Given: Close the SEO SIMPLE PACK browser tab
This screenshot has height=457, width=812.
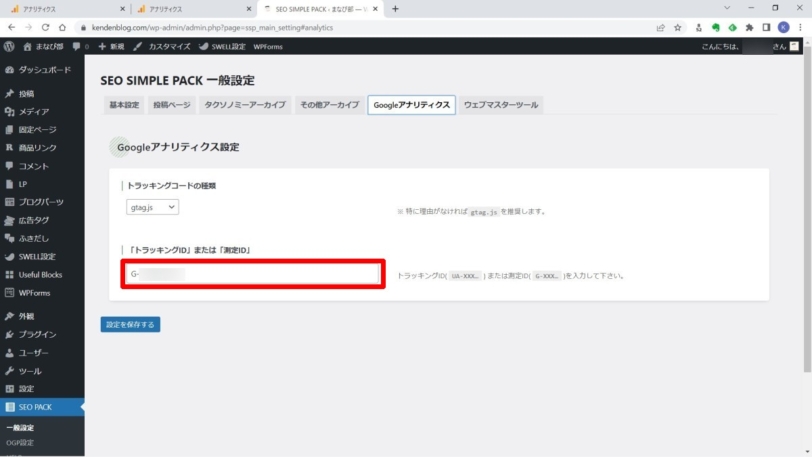Looking at the screenshot, I should click(x=375, y=9).
